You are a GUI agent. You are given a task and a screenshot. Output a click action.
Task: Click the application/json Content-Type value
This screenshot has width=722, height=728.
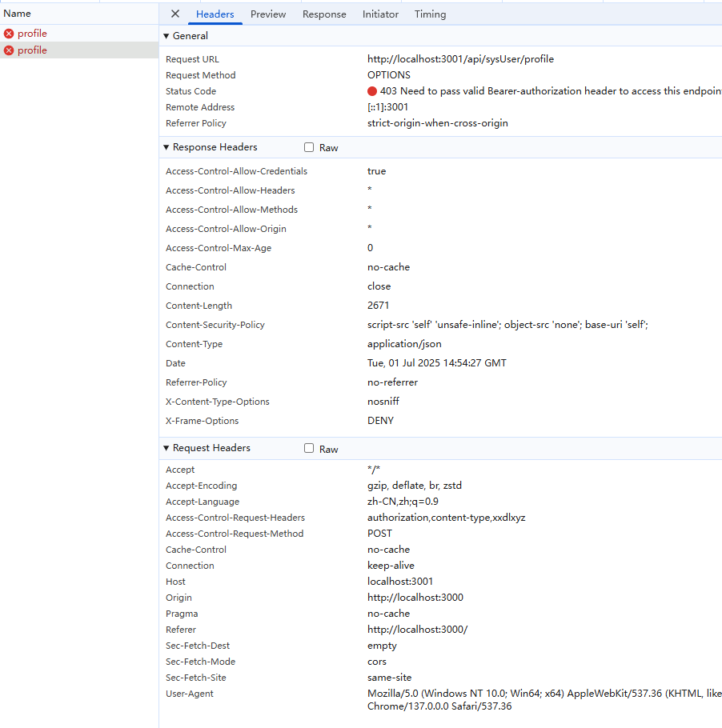tap(404, 344)
